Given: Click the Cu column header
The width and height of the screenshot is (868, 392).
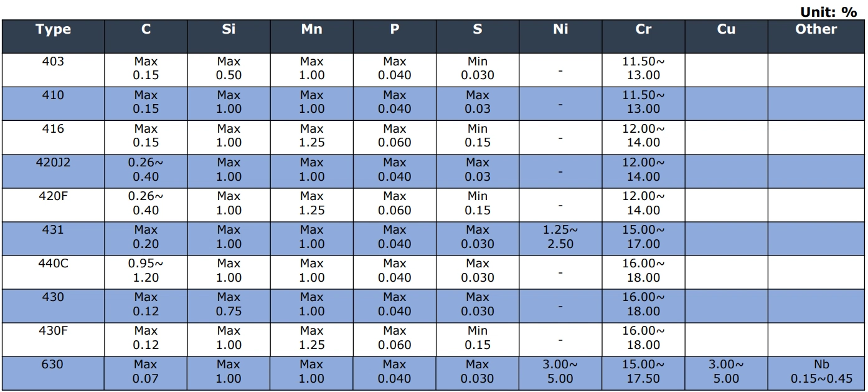Looking at the screenshot, I should 726,29.
